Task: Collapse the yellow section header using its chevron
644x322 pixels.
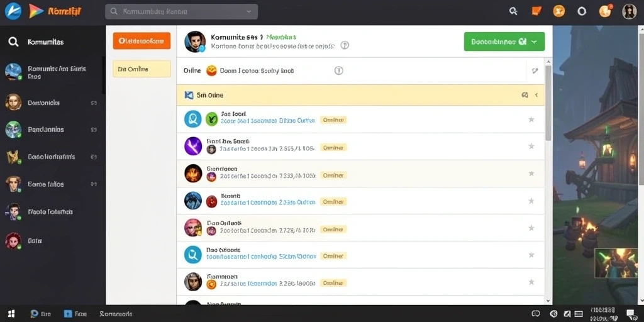Action: click(536, 95)
